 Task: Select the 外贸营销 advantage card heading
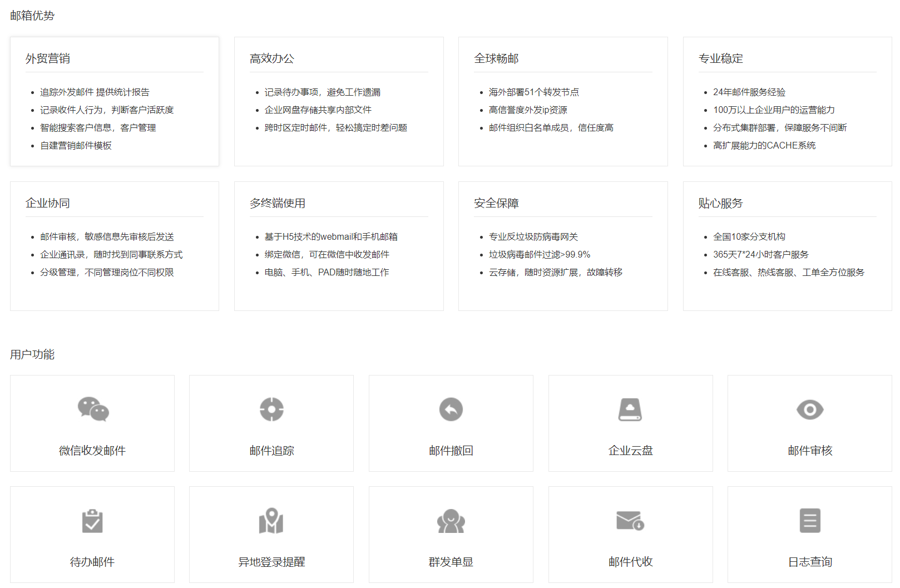coord(48,58)
